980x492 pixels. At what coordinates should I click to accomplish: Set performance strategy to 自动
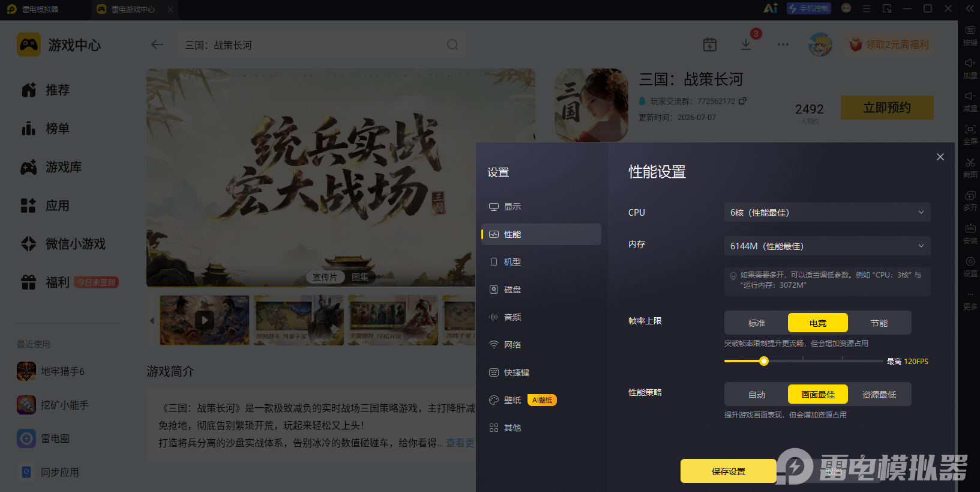click(x=756, y=395)
